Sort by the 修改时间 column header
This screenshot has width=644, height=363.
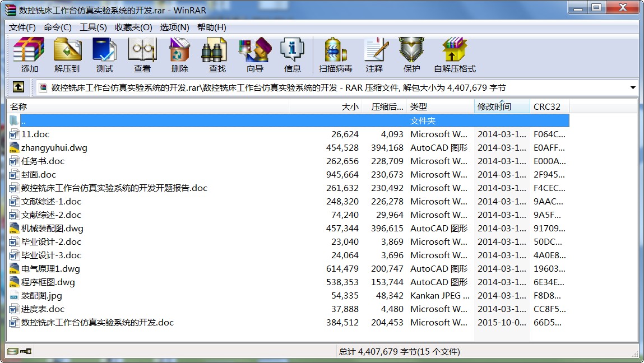coord(494,106)
